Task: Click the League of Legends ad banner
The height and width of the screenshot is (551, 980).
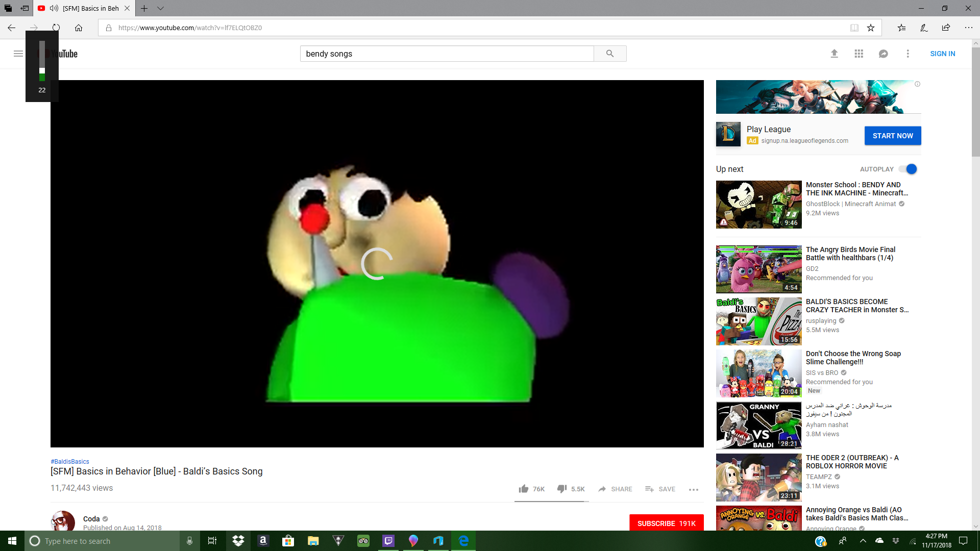Action: coord(818,97)
